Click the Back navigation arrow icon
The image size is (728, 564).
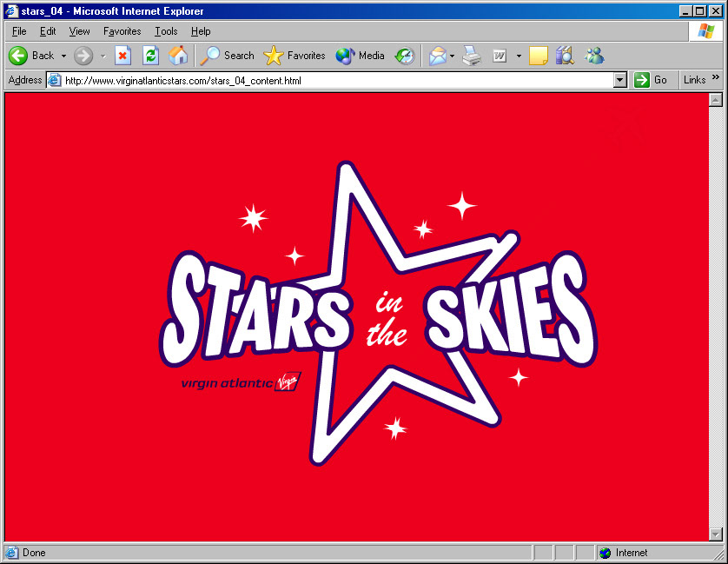[18, 56]
